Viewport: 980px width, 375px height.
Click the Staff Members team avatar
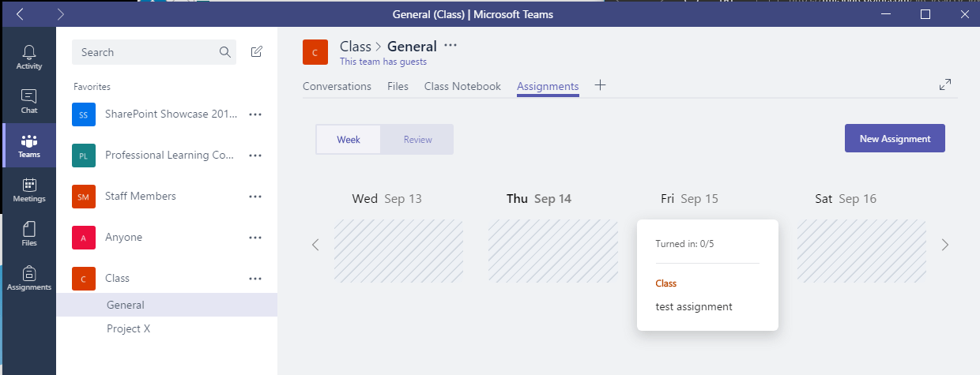(x=84, y=197)
